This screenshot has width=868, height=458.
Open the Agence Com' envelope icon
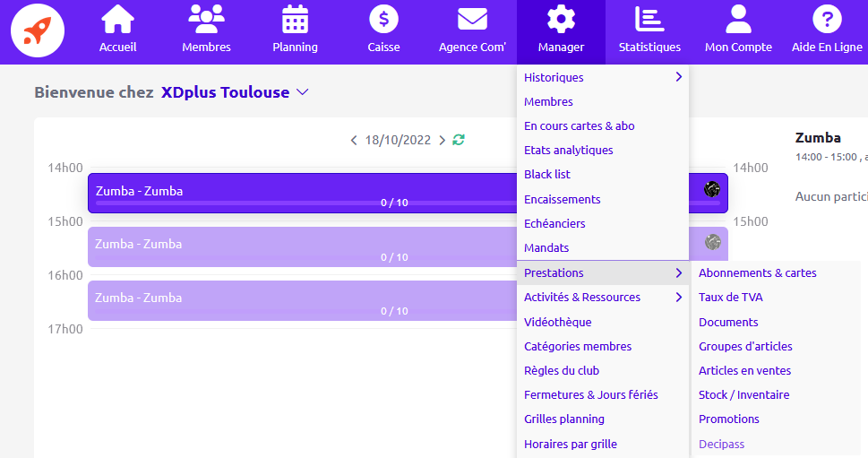tap(472, 20)
